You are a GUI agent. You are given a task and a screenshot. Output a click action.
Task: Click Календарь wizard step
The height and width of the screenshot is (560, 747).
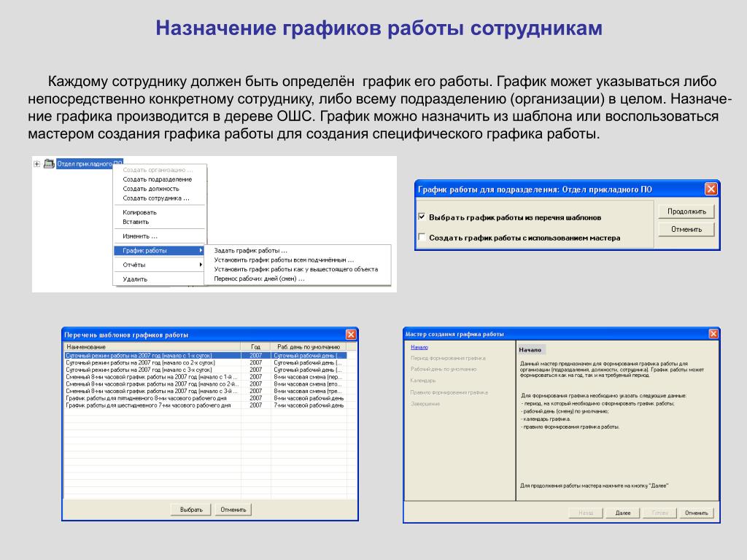point(423,381)
